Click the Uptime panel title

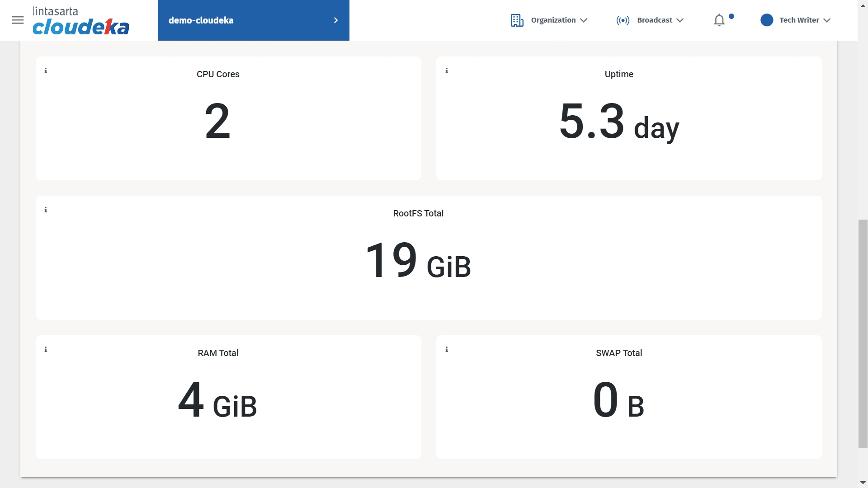619,74
